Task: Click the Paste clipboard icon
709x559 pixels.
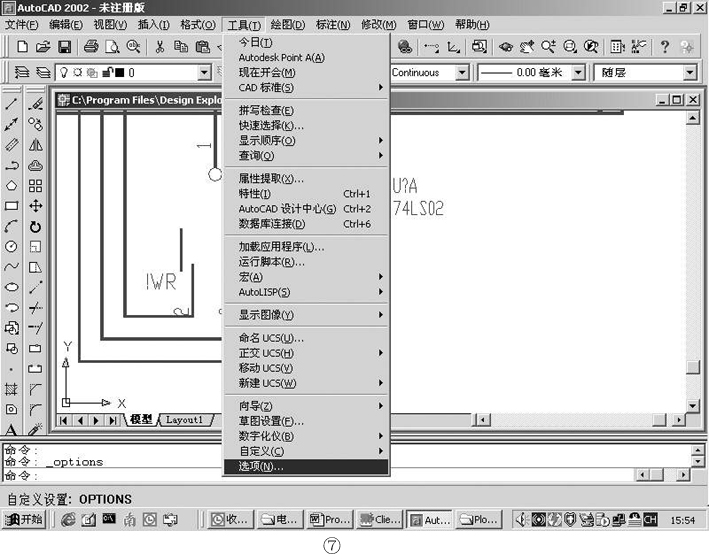Action: pos(203,47)
